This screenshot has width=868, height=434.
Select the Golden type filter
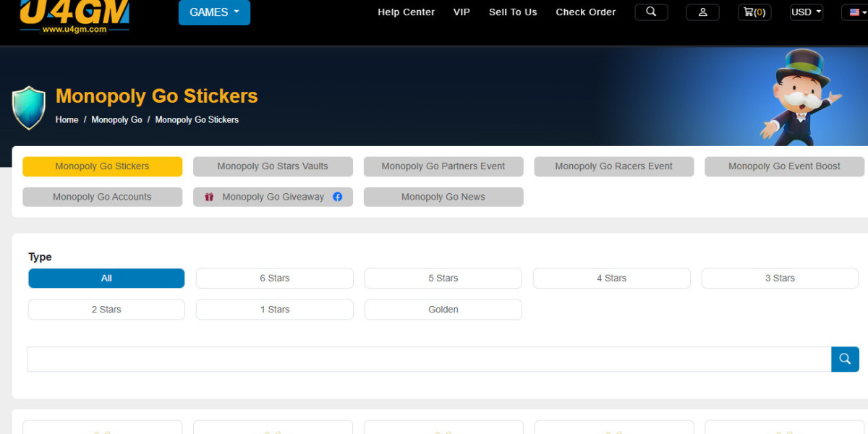tap(443, 310)
